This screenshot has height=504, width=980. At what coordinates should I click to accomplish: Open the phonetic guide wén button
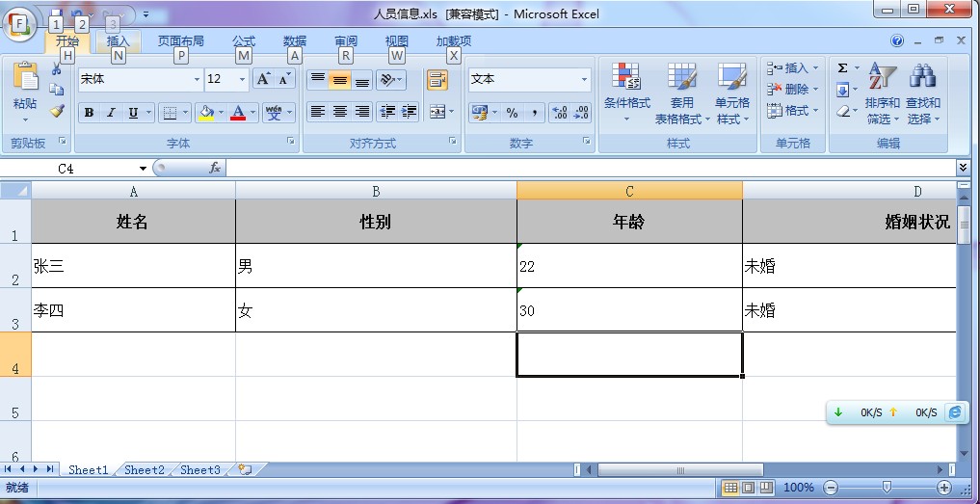274,113
